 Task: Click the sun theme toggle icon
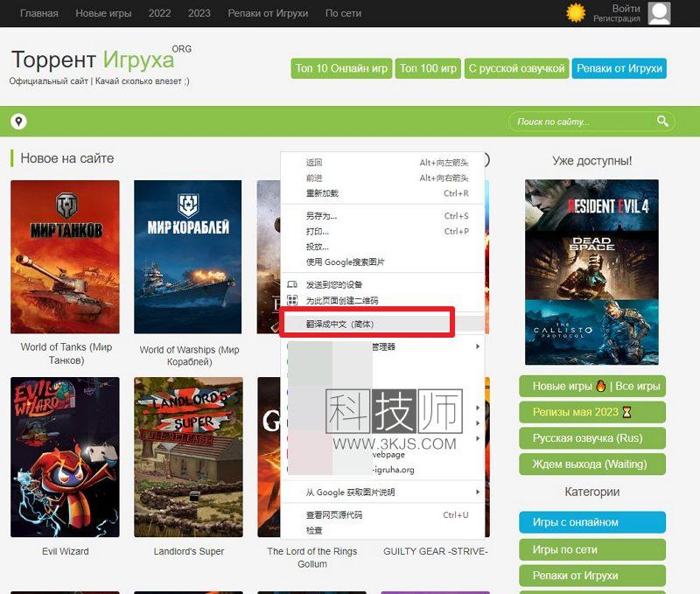(x=576, y=12)
